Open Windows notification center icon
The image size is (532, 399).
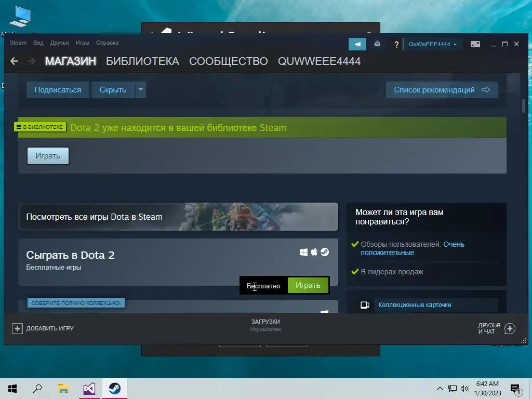515,390
